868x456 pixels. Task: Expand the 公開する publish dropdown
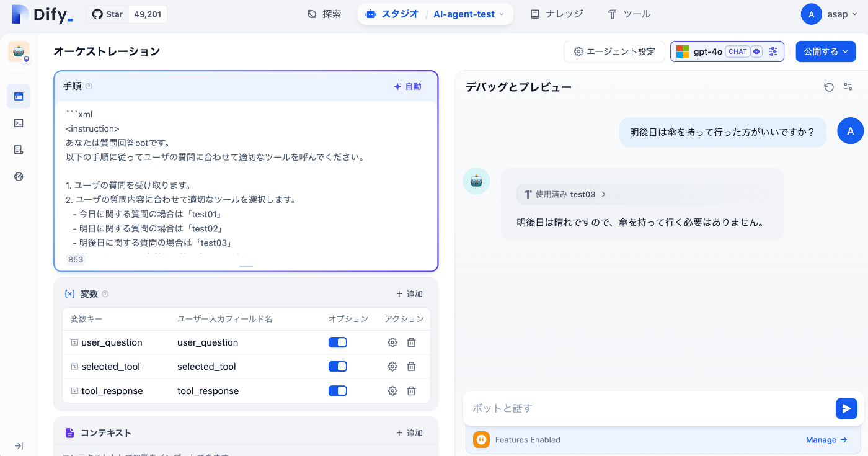pyautogui.click(x=826, y=51)
